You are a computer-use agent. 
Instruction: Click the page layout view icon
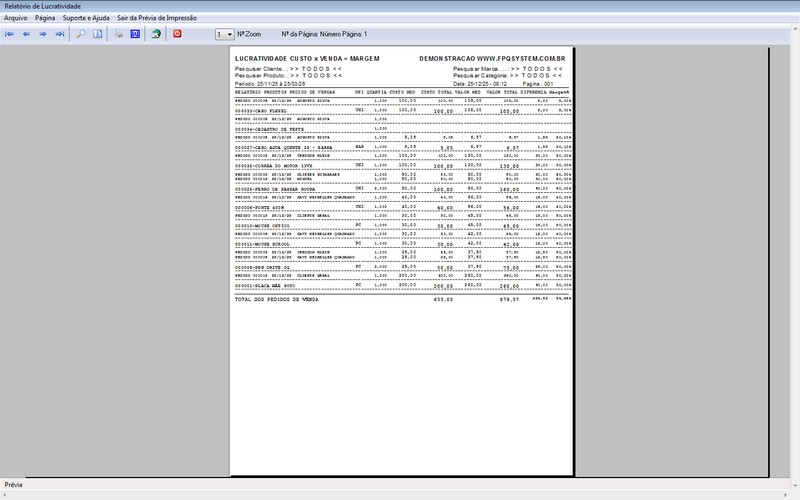coord(97,34)
